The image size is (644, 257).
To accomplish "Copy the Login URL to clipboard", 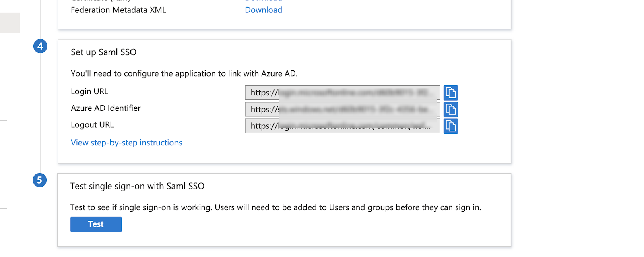I will 450,93.
